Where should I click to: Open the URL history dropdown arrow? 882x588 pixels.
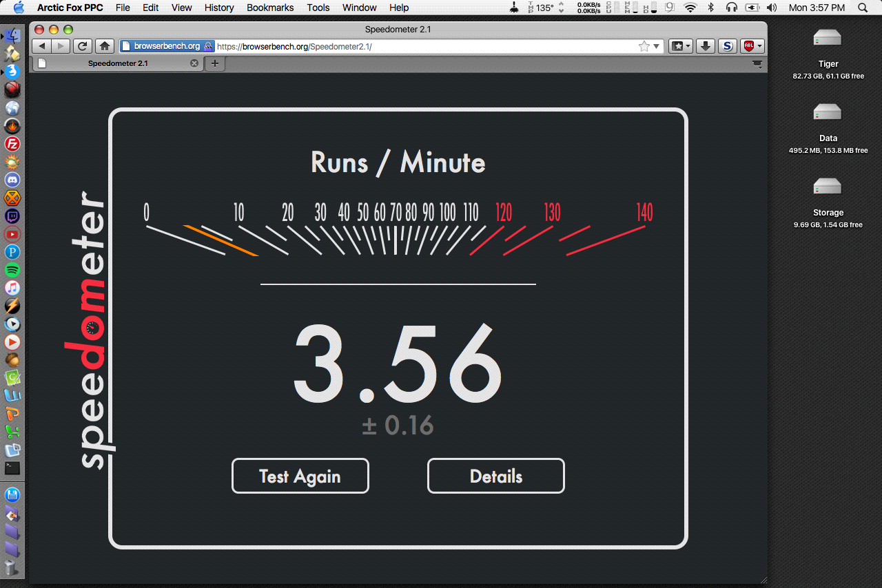[657, 46]
